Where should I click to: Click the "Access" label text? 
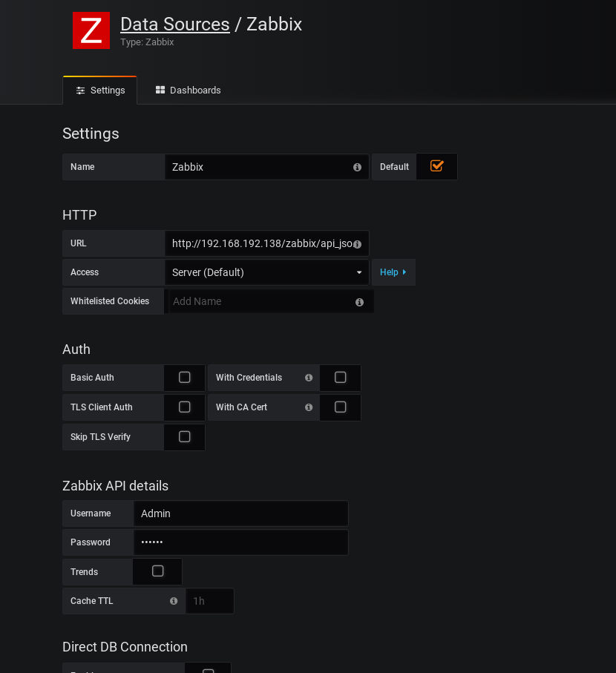click(85, 272)
